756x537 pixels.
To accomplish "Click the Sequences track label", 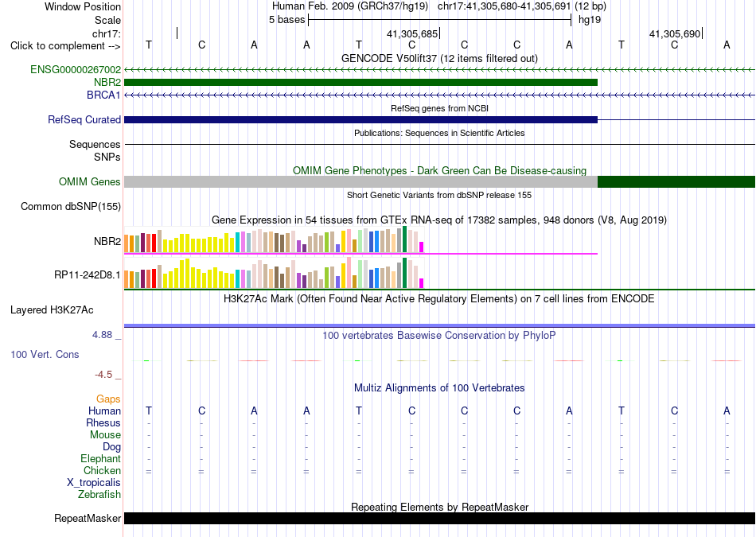I will tap(95, 144).
